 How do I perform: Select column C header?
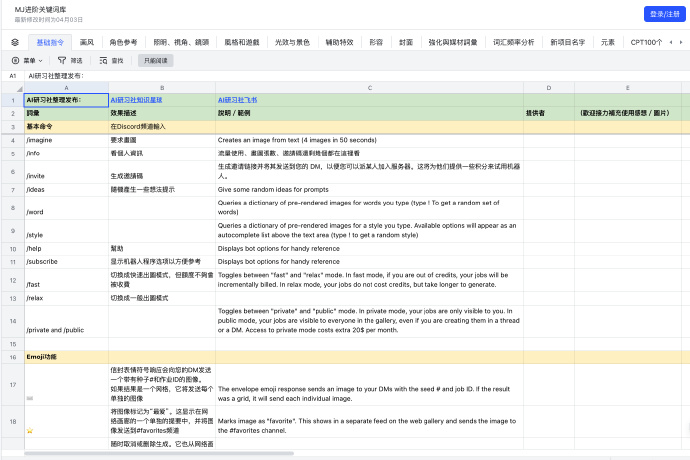(369, 88)
